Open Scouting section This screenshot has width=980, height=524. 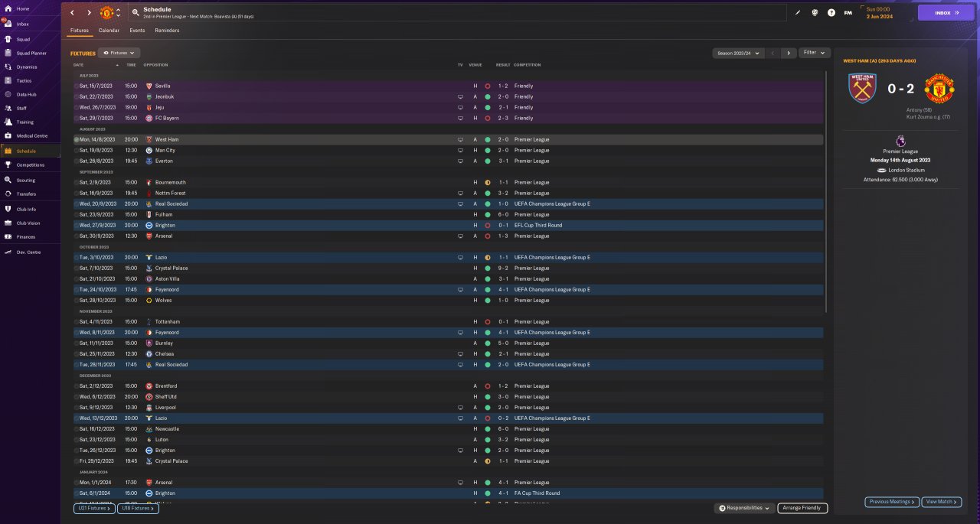coord(25,180)
